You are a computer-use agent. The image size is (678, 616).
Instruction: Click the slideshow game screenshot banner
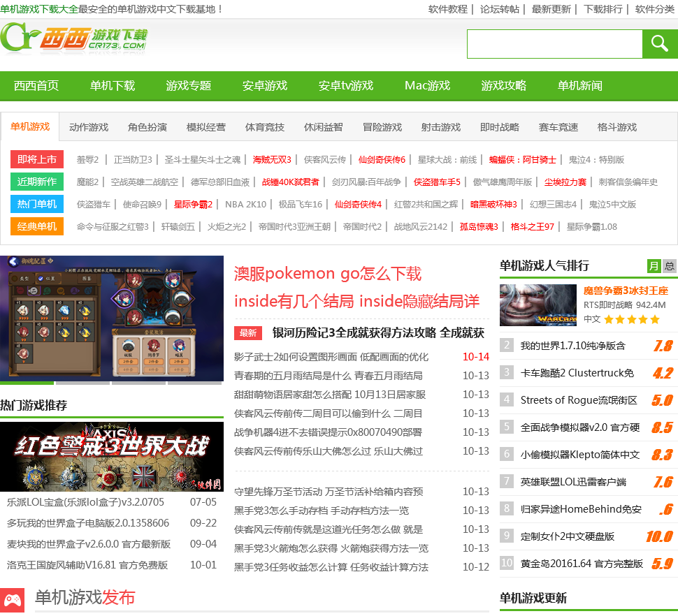[x=112, y=318]
